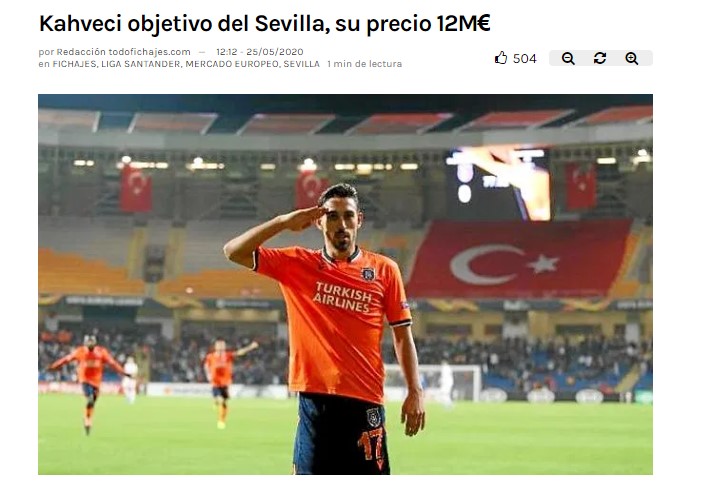Click the 12:12 publication time
711x488 pixels.
pyautogui.click(x=227, y=52)
